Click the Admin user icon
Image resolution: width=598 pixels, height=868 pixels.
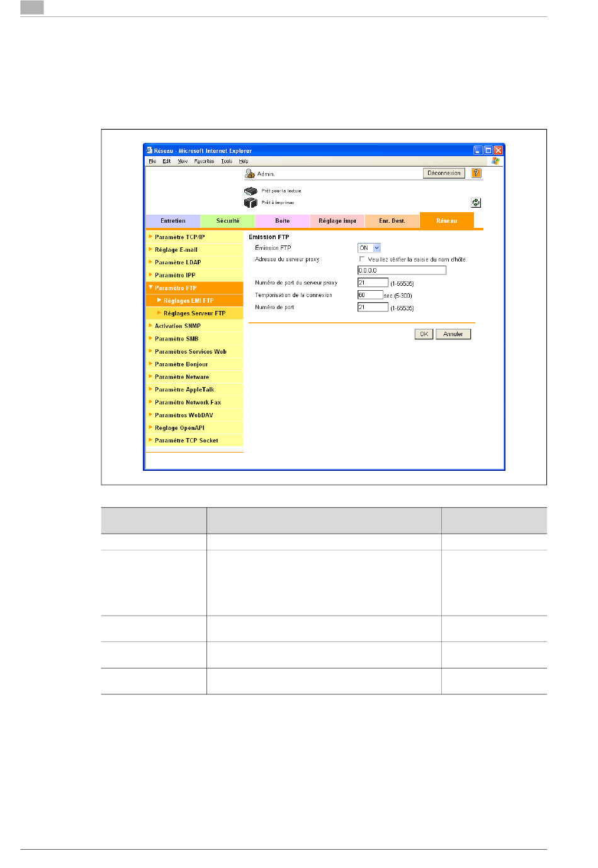pyautogui.click(x=250, y=174)
